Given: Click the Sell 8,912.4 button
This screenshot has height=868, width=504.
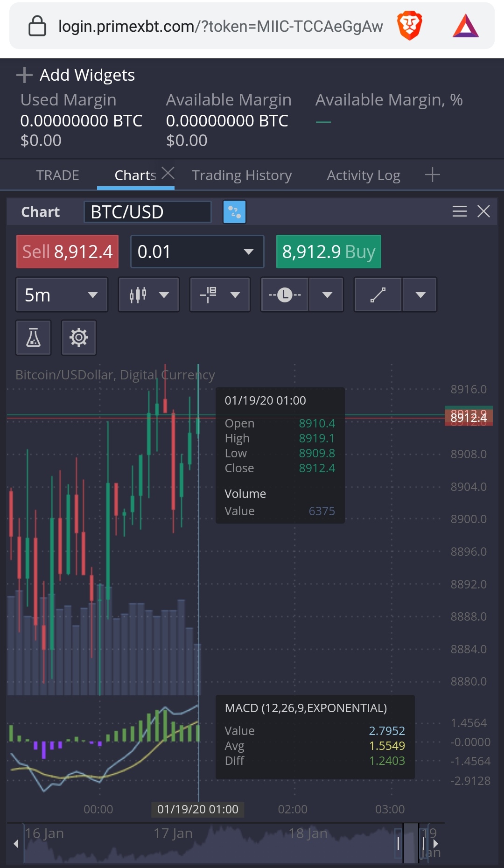Looking at the screenshot, I should coord(67,252).
